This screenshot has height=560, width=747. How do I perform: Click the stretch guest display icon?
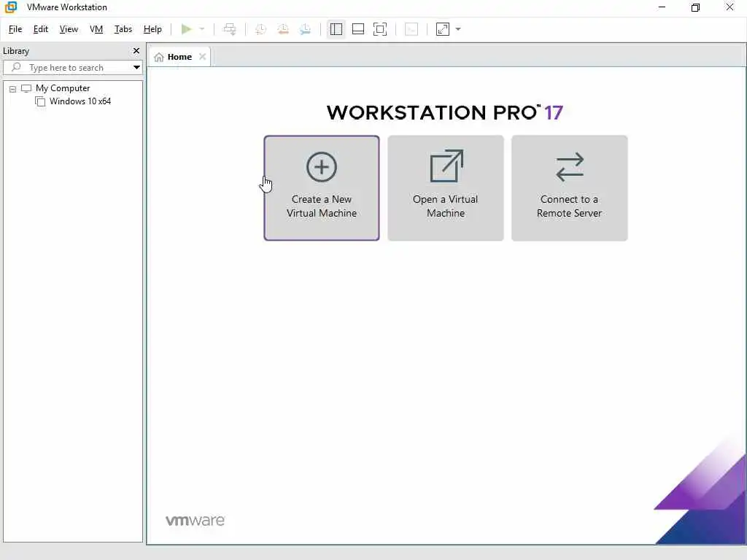[443, 29]
